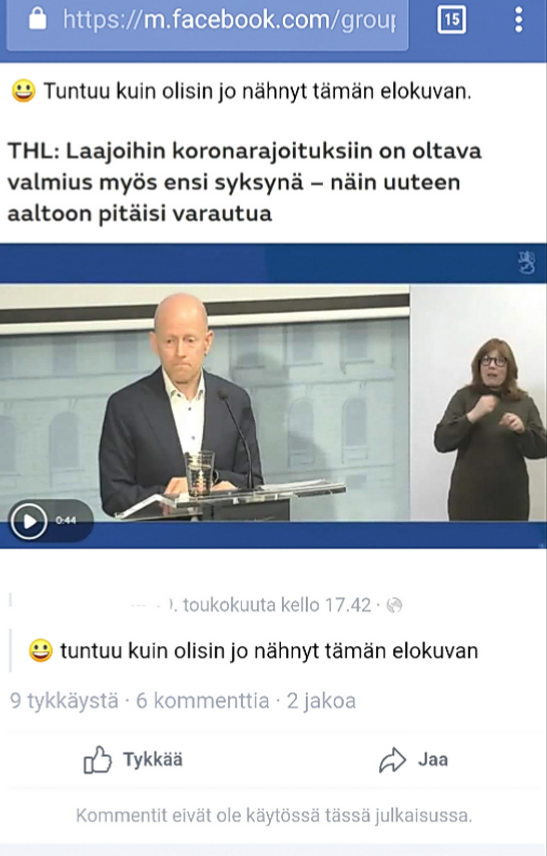547x856 pixels.
Task: Click the 0:44 video duration label
Action: click(66, 521)
